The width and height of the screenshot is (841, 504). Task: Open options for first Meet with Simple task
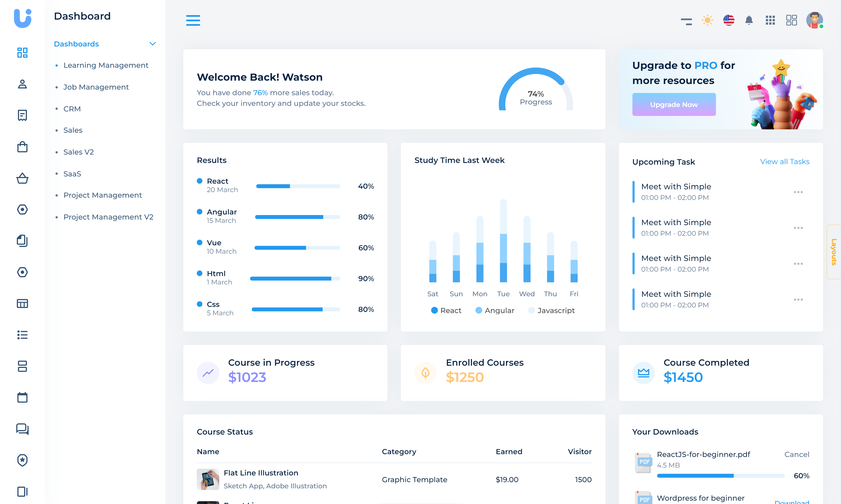tap(798, 192)
